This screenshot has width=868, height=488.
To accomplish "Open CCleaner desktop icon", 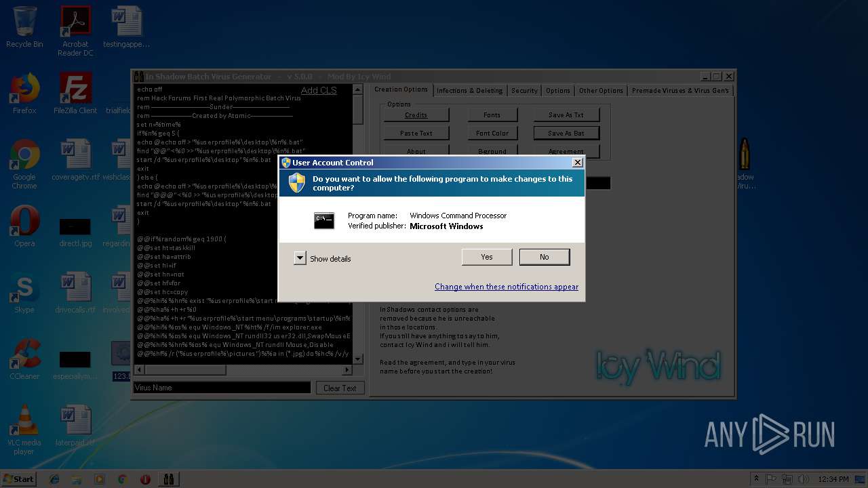I will 24,359.
